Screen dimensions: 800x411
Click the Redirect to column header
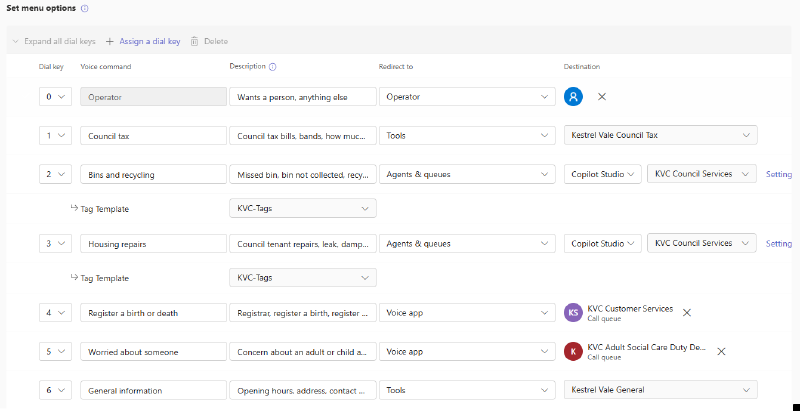396,67
